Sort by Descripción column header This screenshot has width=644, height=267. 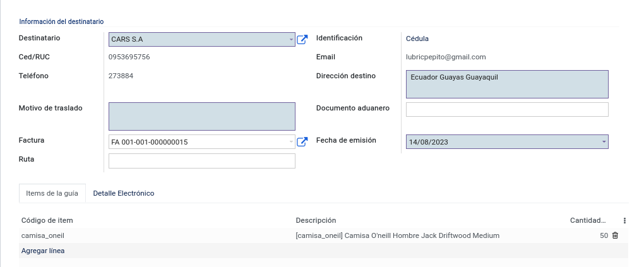[x=316, y=220]
